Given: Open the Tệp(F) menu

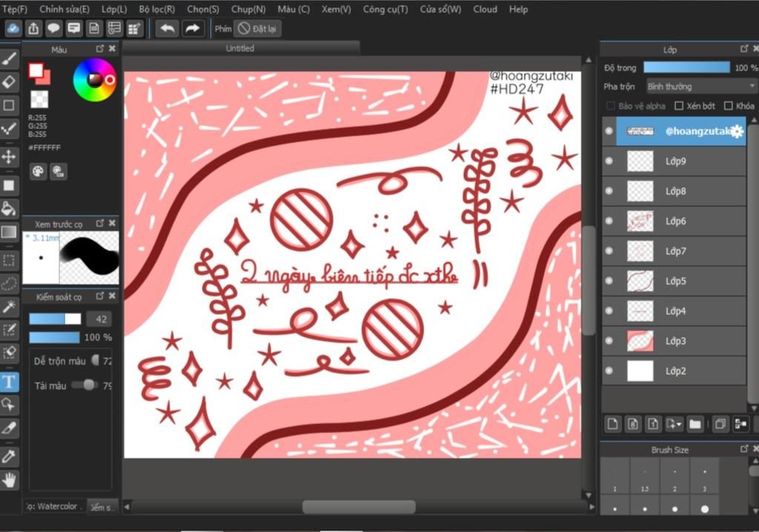Looking at the screenshot, I should pyautogui.click(x=15, y=9).
